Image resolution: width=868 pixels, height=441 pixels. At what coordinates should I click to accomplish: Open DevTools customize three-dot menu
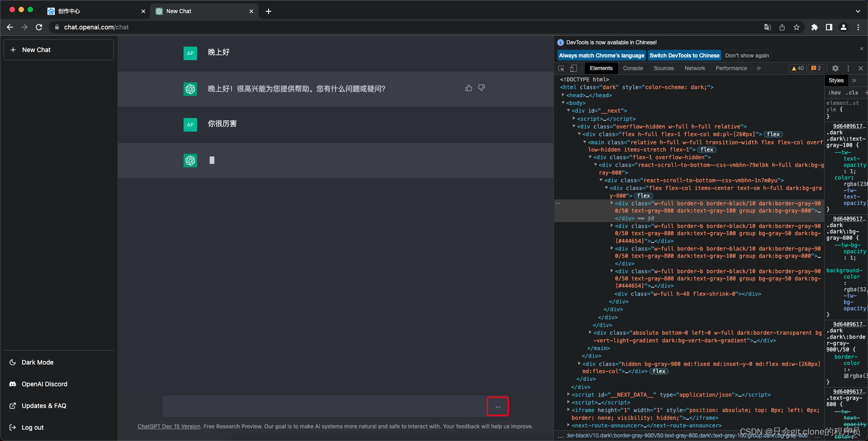coord(848,68)
